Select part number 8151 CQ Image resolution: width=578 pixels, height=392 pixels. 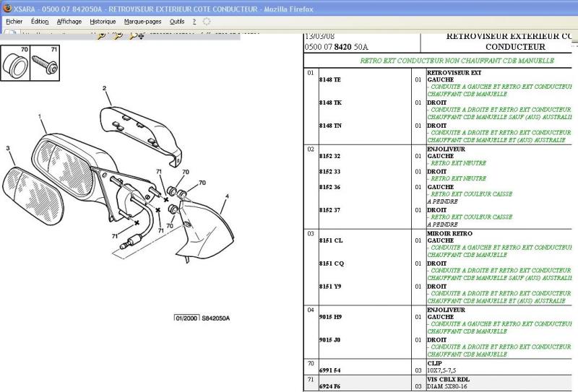click(x=332, y=263)
